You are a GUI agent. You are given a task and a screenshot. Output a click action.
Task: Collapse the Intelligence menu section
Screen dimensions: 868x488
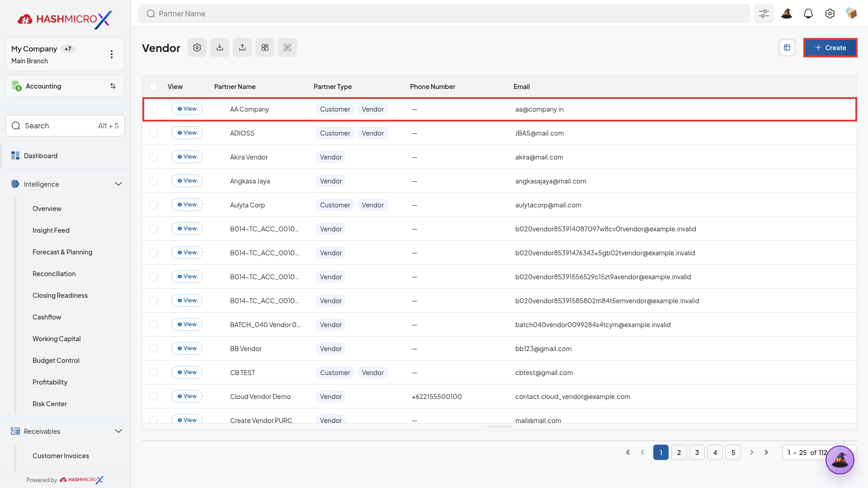(x=118, y=184)
